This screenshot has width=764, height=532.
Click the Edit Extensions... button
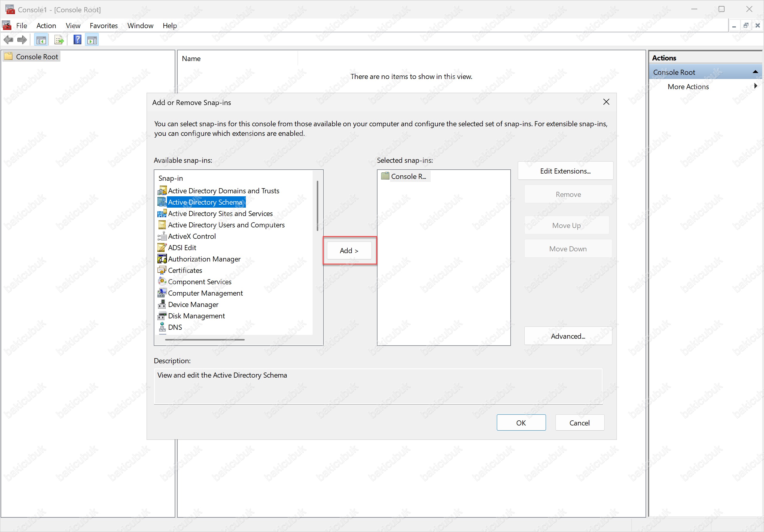click(x=565, y=171)
